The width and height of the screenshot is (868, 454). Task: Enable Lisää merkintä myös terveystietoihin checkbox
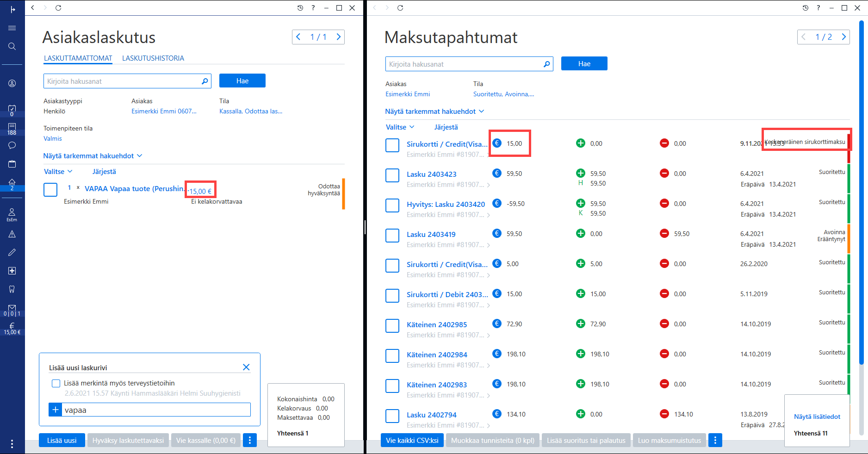[x=56, y=383]
